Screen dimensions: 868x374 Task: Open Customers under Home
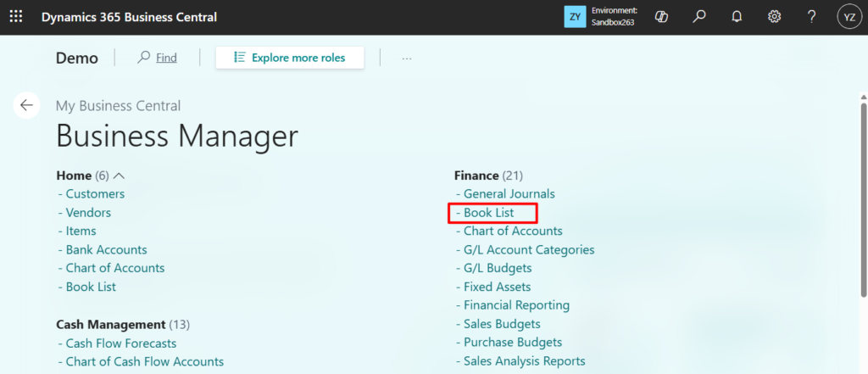pyautogui.click(x=94, y=193)
